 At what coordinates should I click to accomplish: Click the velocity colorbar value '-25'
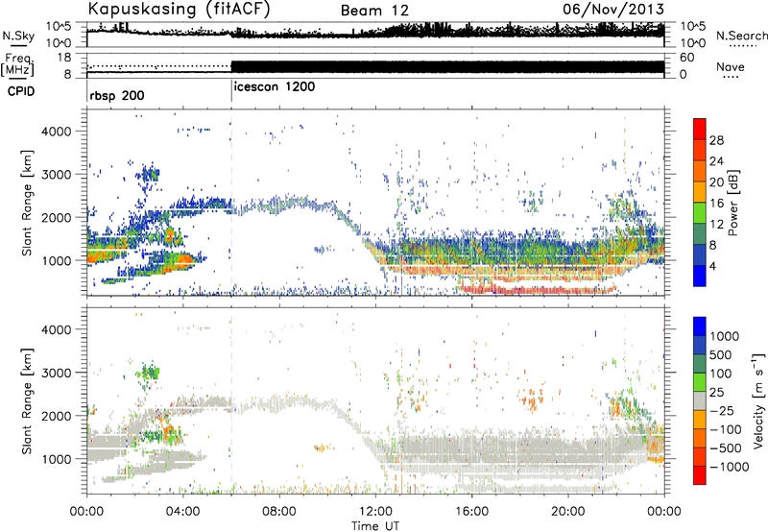point(722,410)
